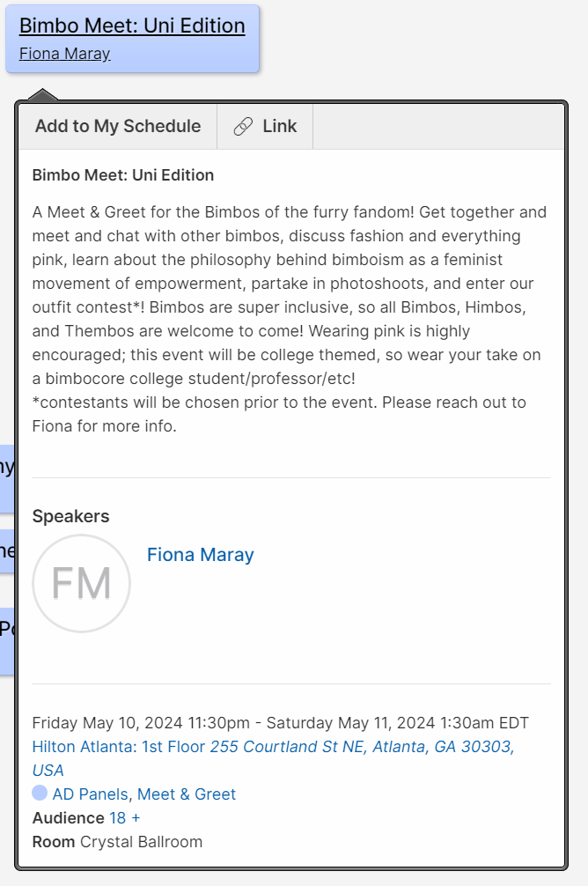Click the 255 Courtland St NE address
Screen dimensions: 588x886
(361, 747)
